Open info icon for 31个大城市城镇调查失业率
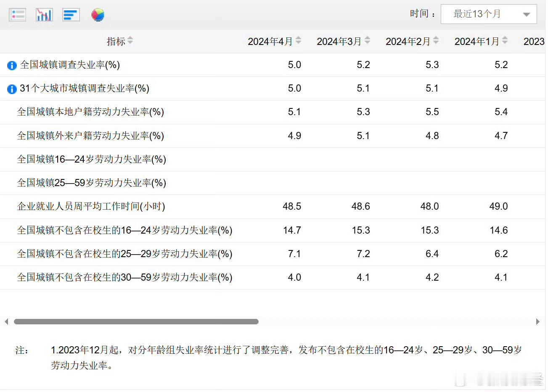548x392 pixels. tap(12, 89)
